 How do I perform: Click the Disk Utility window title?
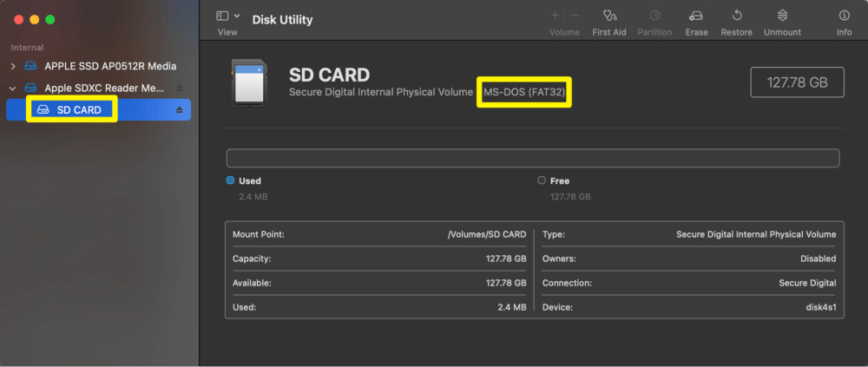click(x=282, y=20)
